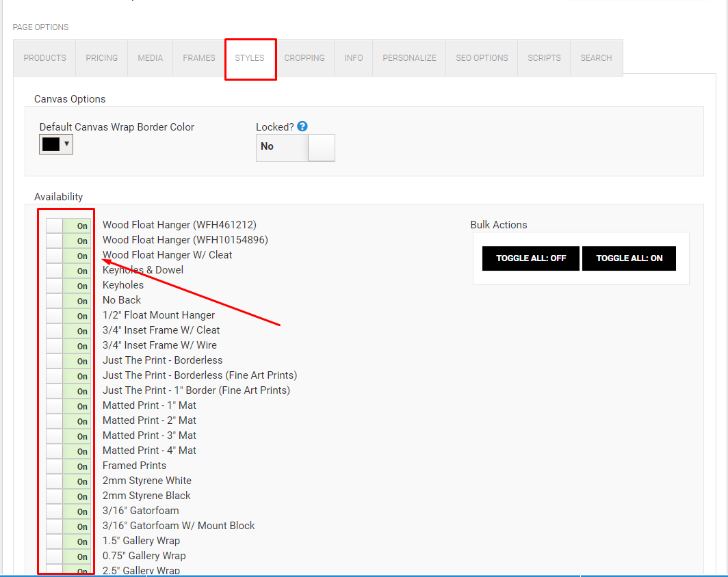Toggle Keyholes & Dowel availability switch
This screenshot has height=577, width=728.
68,271
